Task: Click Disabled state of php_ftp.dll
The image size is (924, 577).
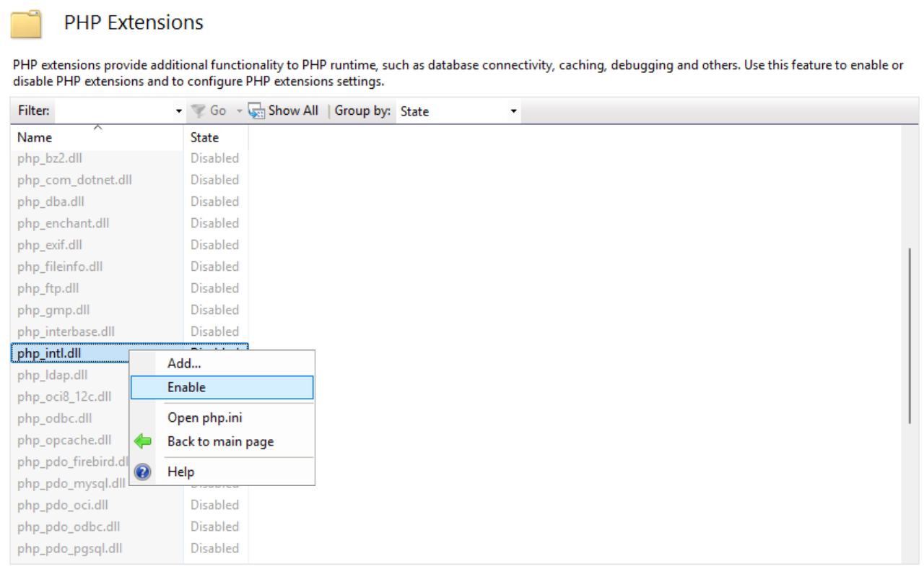Action: 214,288
